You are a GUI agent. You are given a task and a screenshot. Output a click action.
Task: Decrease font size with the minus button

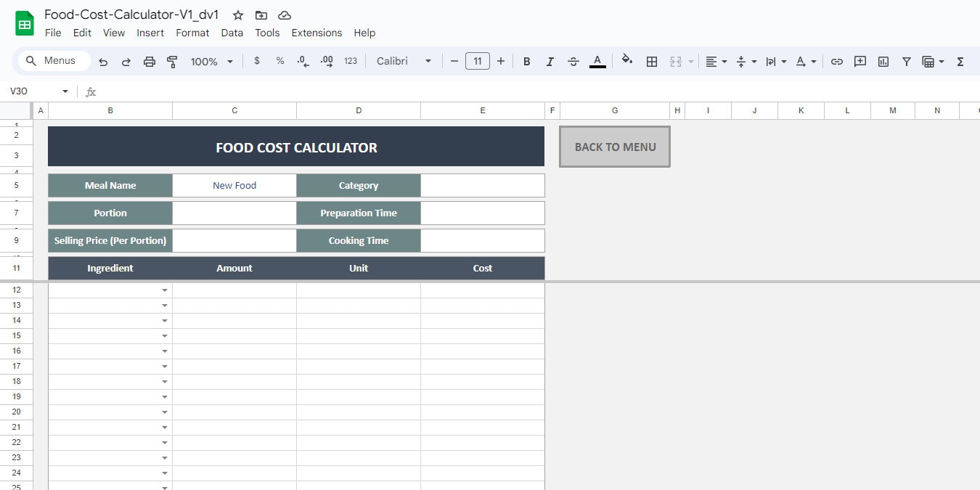point(454,61)
